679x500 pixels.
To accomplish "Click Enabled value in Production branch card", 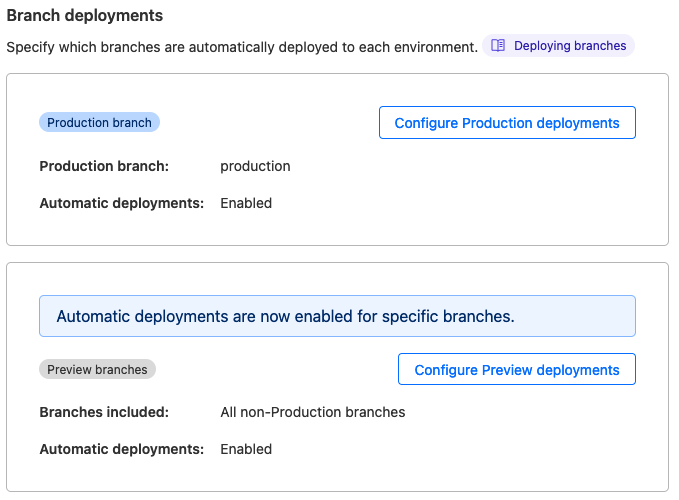I will [x=246, y=203].
